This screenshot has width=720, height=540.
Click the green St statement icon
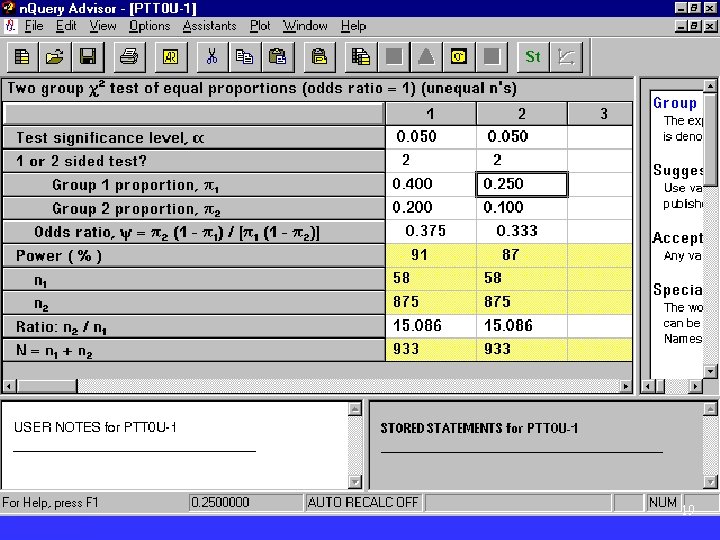tap(533, 57)
